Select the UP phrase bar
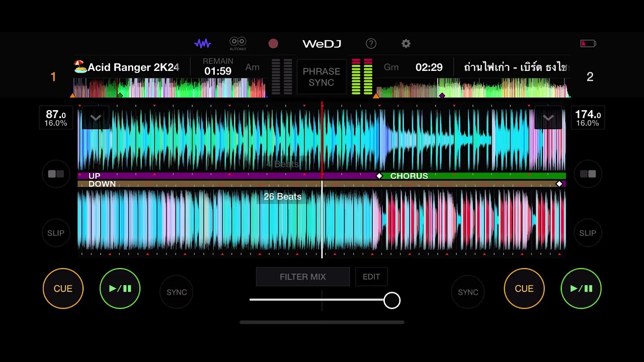 click(x=228, y=176)
